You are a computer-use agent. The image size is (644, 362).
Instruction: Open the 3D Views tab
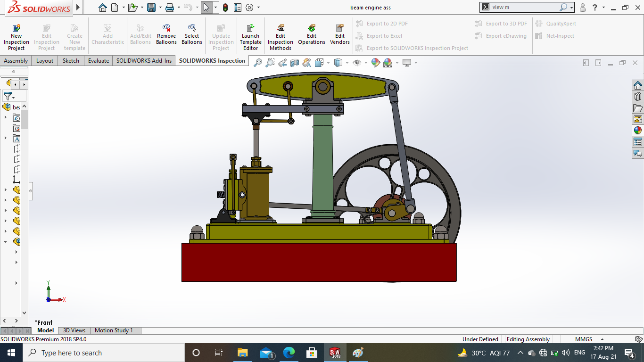point(74,330)
